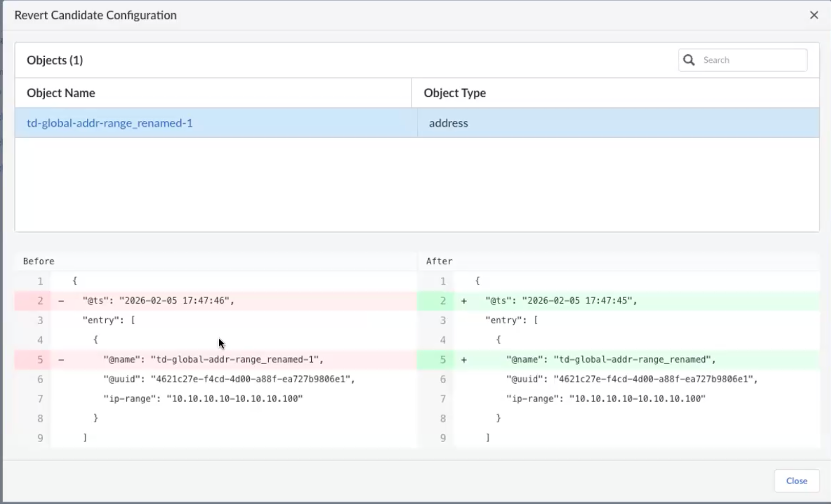Sort by the Object Type column header

(454, 93)
